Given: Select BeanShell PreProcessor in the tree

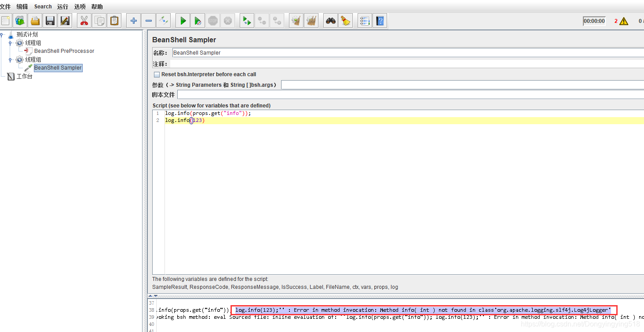Looking at the screenshot, I should [x=64, y=51].
